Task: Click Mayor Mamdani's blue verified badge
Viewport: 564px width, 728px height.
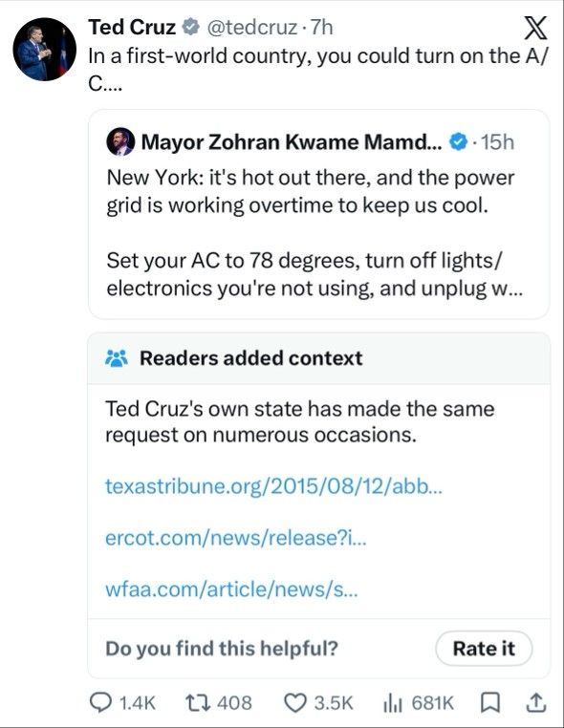Action: coord(459,141)
